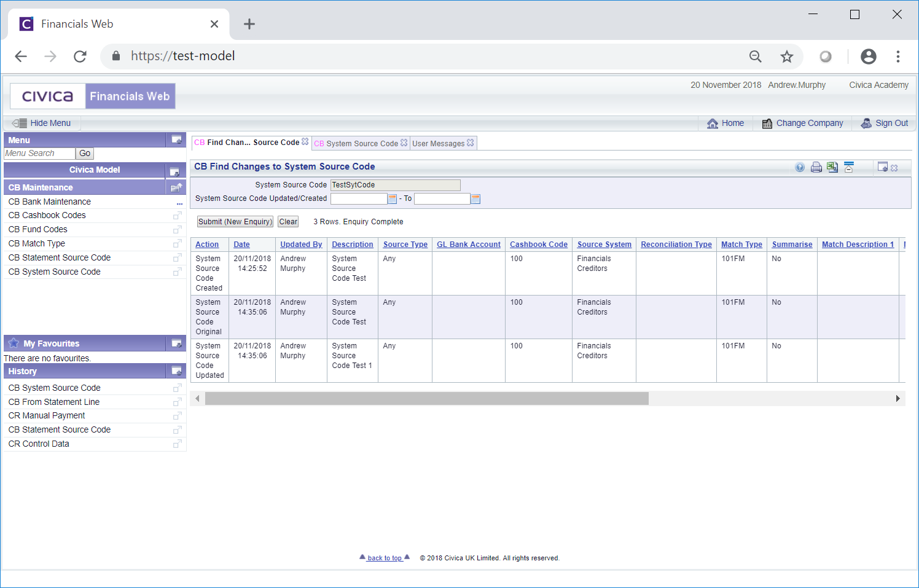Click the Civica Model panel header icon
Screen dimensions: 919x588
click(174, 171)
